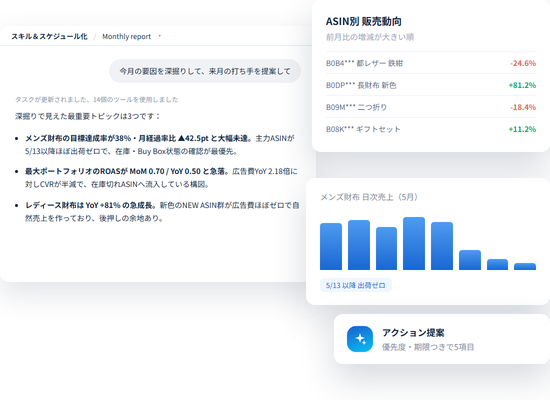Open the Monthly report dropdown arrow

(160, 36)
